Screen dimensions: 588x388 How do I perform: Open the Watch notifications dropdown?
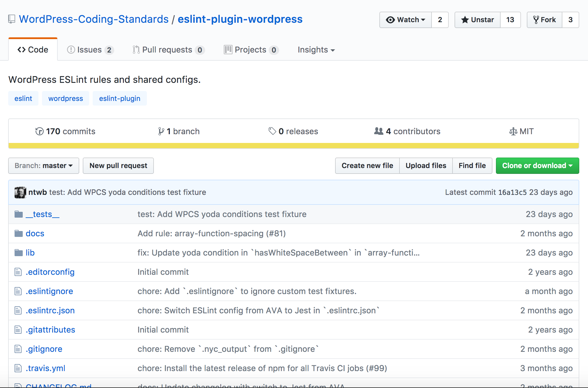[405, 20]
